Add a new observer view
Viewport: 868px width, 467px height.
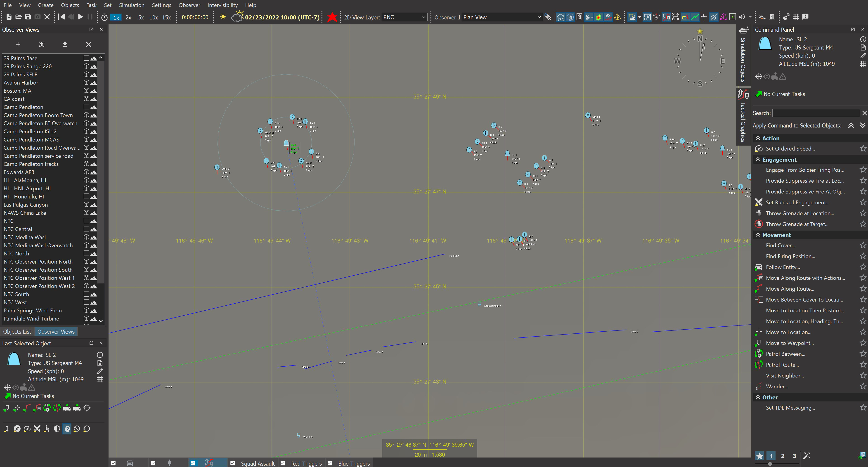[18, 44]
